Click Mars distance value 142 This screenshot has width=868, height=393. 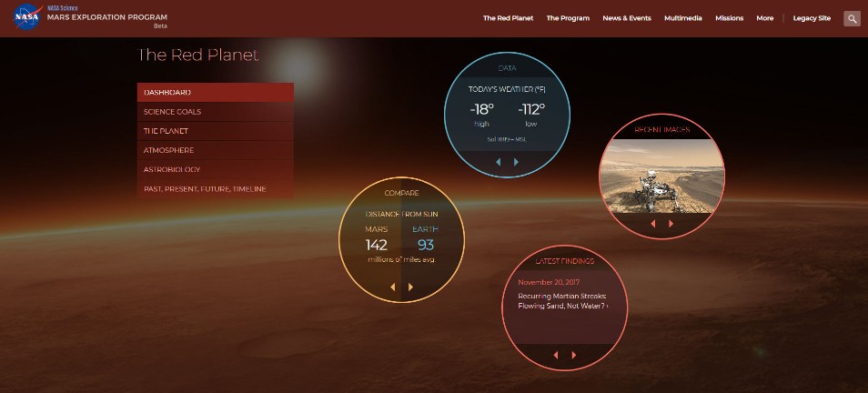[x=377, y=245]
